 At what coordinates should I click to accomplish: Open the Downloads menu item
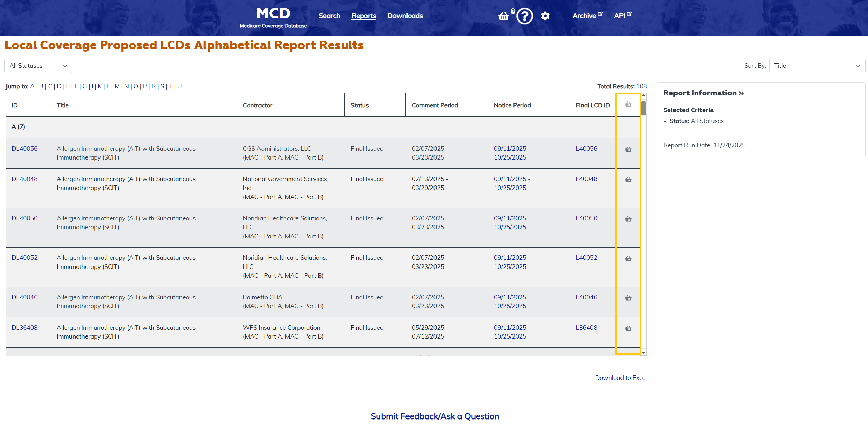coord(405,16)
